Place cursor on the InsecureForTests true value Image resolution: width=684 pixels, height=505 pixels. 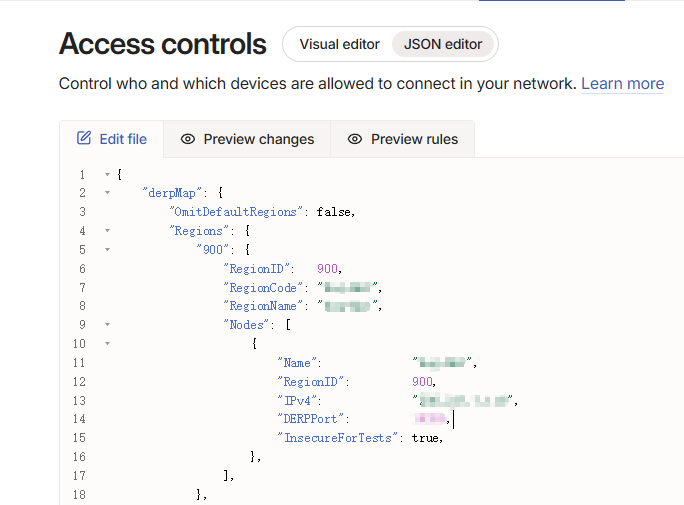[x=425, y=438]
